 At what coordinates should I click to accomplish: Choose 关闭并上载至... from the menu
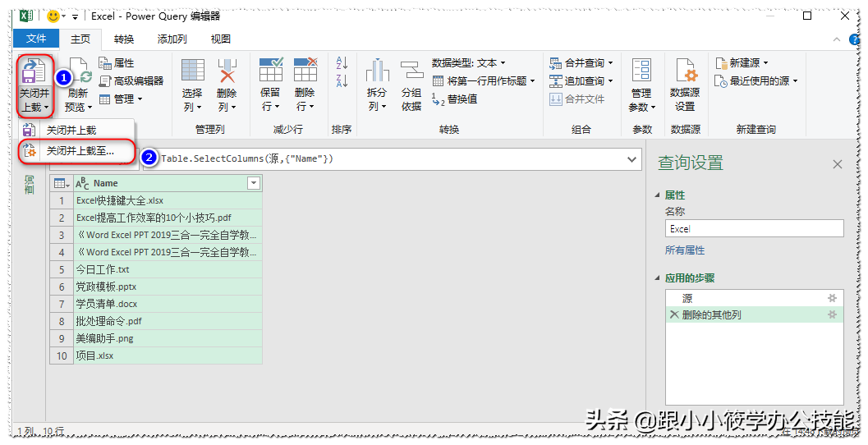(76, 150)
